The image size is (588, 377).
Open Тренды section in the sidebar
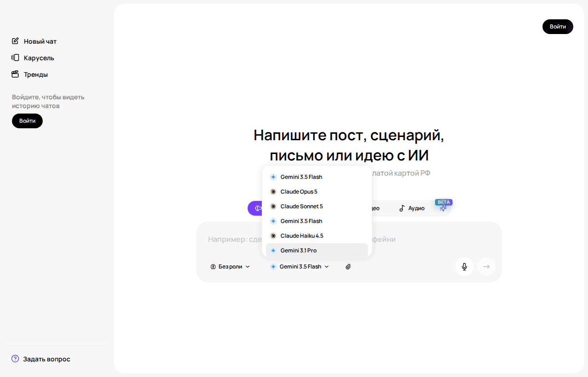coord(30,74)
